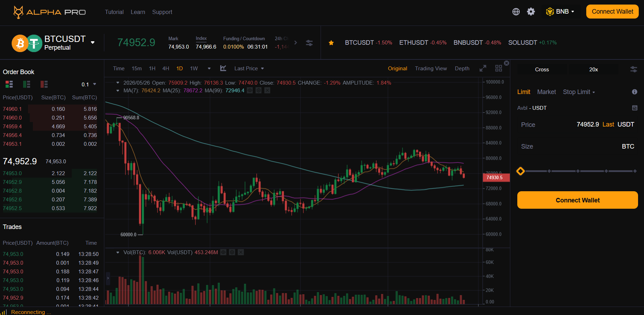Image resolution: width=644 pixels, height=315 pixels.
Task: Open MA indicator settings gear
Action: pyautogui.click(x=259, y=91)
